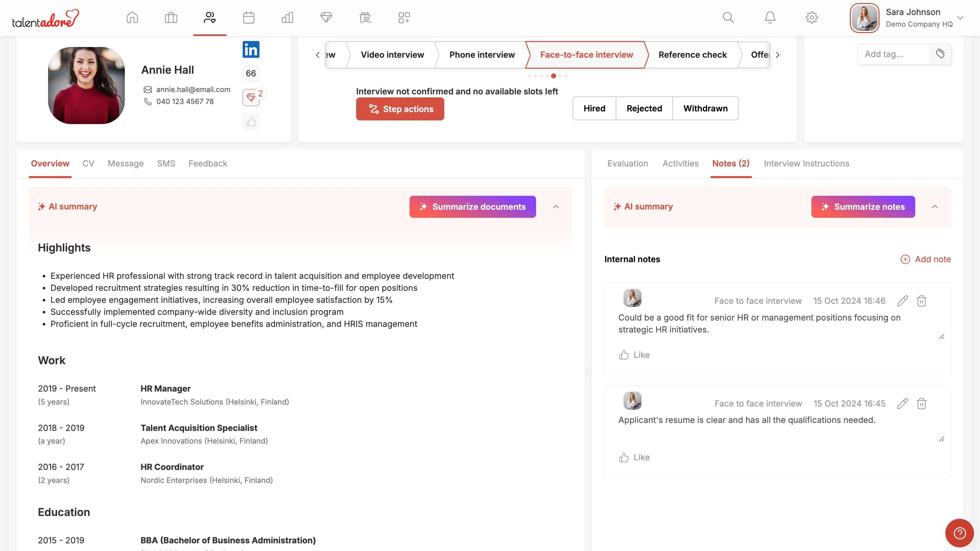
Task: Open Sara Johnson account dropdown
Action: point(960,18)
